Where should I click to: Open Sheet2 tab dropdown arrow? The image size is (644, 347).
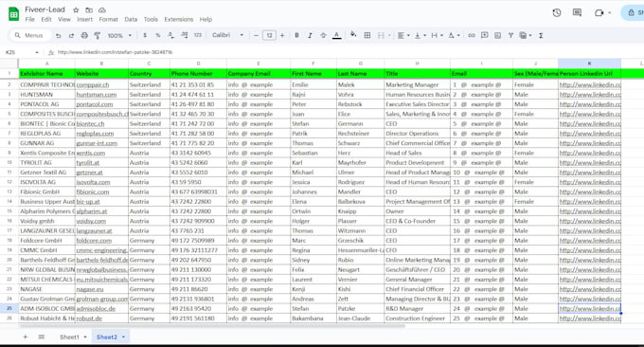pos(123,338)
